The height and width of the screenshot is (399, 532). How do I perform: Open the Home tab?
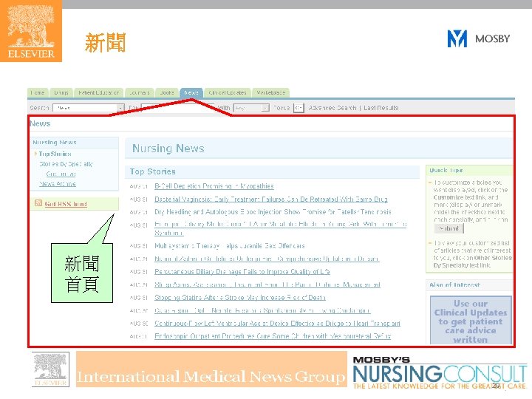click(x=38, y=92)
